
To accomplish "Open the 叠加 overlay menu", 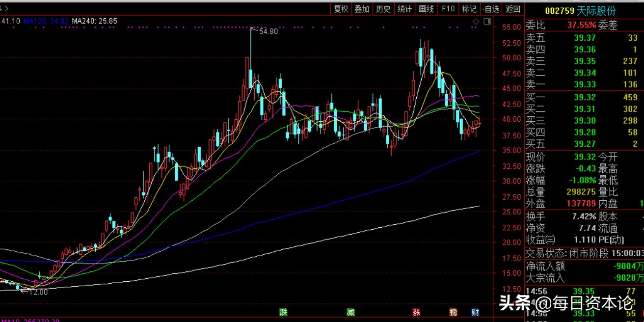I will 362,9.
